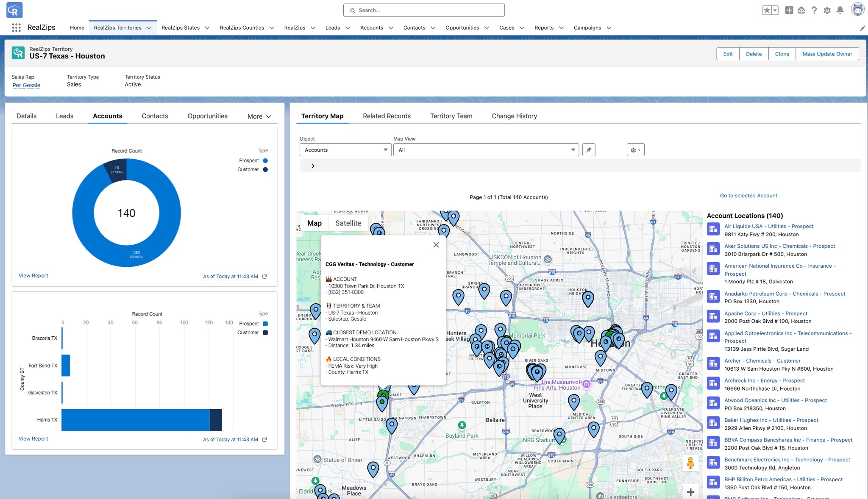
Task: Click the RealZips logo in header
Action: pyautogui.click(x=14, y=10)
